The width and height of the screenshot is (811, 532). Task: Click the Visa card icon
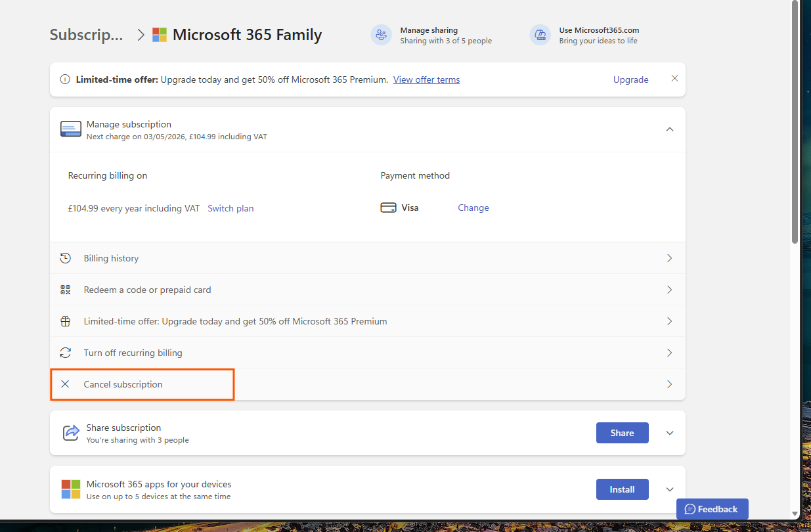pyautogui.click(x=389, y=207)
